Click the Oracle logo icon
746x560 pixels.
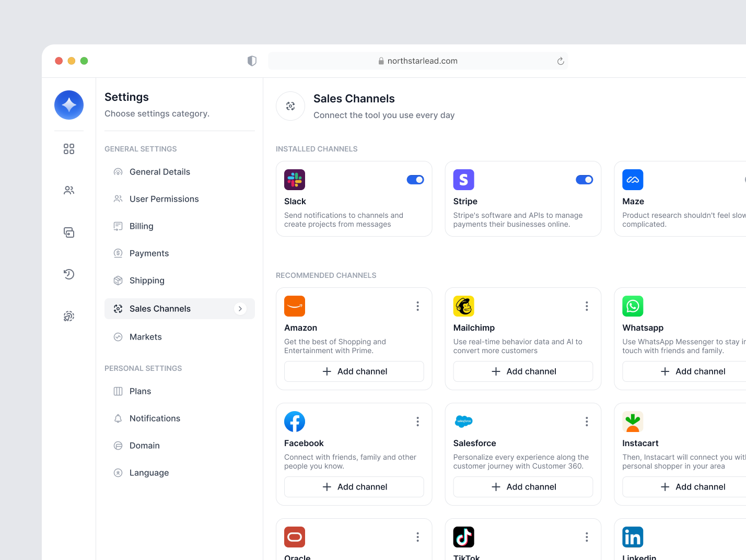coord(295,537)
